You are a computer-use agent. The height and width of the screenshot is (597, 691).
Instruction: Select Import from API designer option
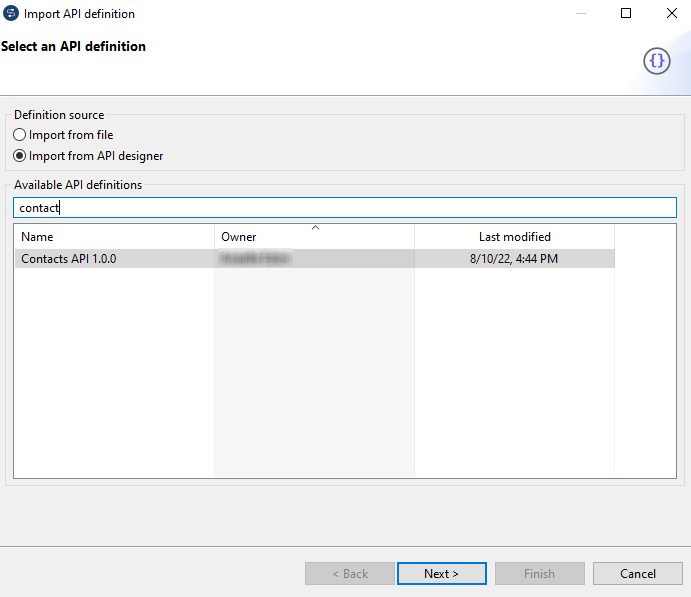tap(20, 156)
